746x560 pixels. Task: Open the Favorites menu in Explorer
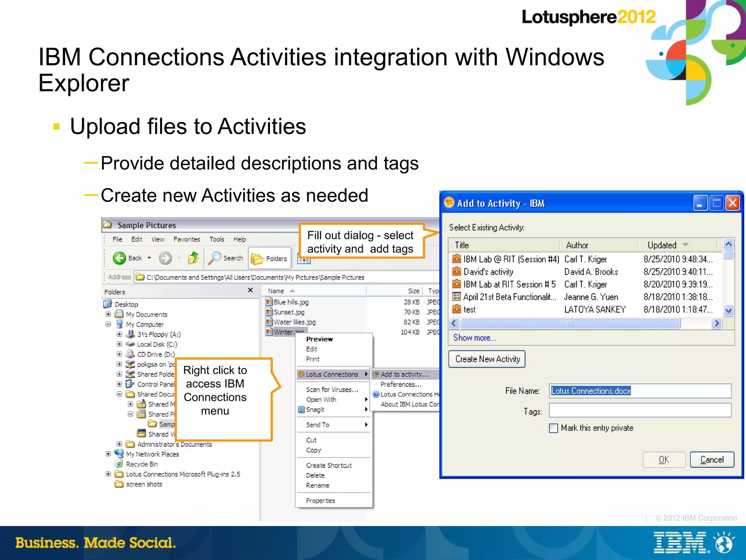click(x=187, y=239)
